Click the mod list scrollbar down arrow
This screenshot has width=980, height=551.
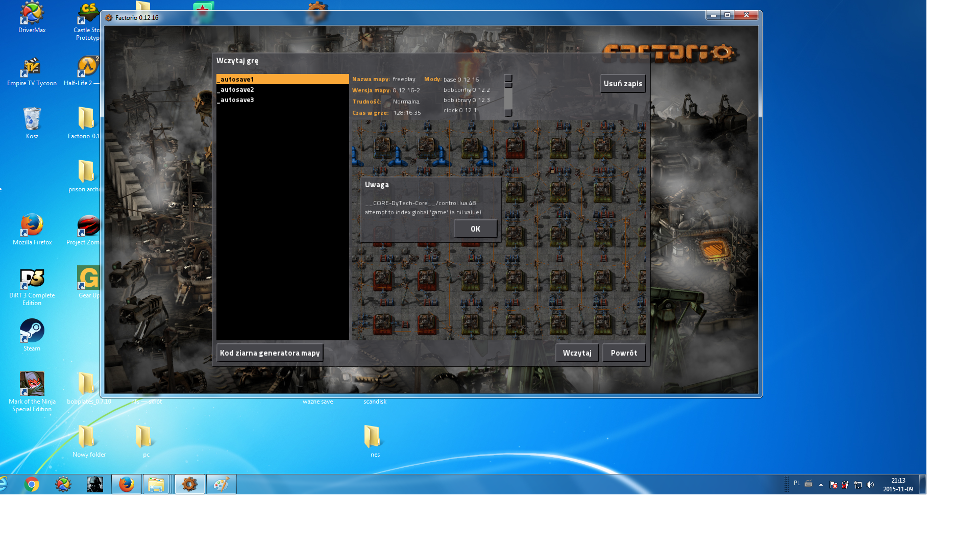pyautogui.click(x=508, y=113)
